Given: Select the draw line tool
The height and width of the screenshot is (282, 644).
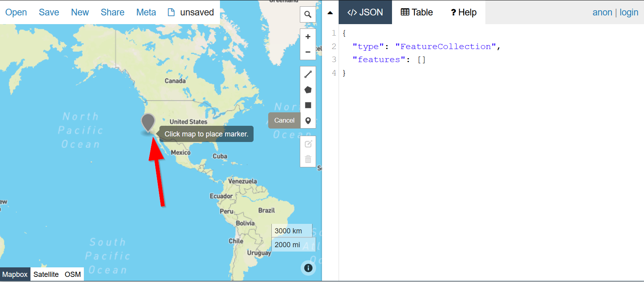Looking at the screenshot, I should (x=308, y=74).
